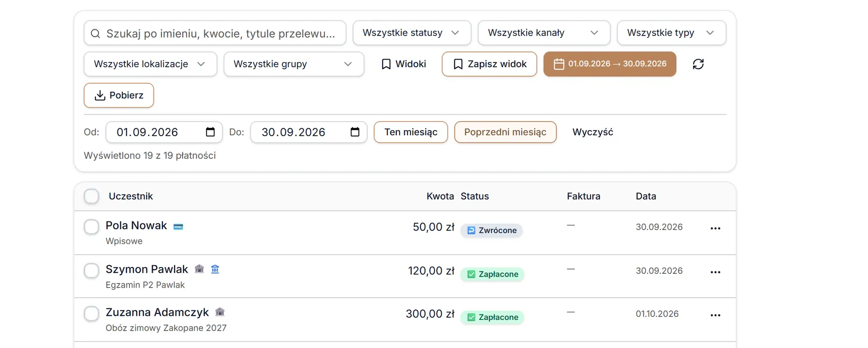Click the name Szymon Pawlak

pyautogui.click(x=147, y=269)
